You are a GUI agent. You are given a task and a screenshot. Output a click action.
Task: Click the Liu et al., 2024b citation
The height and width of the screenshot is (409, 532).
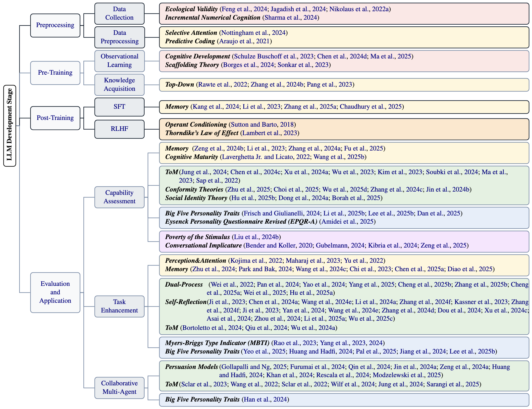pos(256,237)
